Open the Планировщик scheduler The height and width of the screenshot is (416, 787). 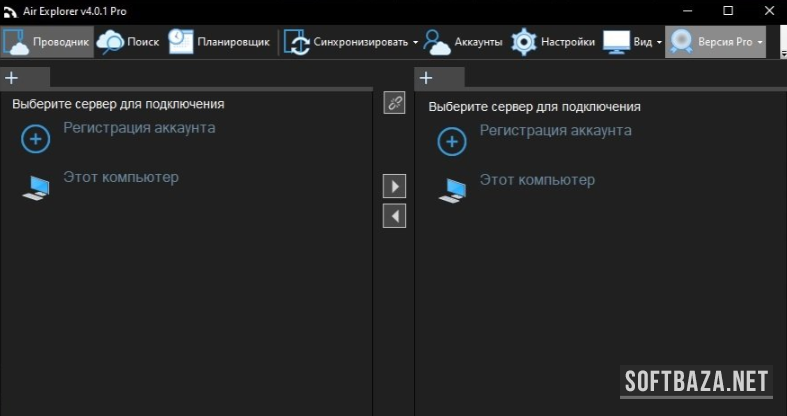[x=181, y=42]
